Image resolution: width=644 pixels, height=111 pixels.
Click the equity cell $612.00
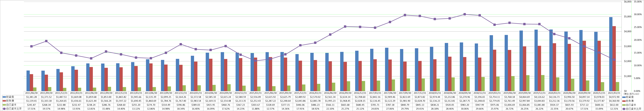[614, 105]
